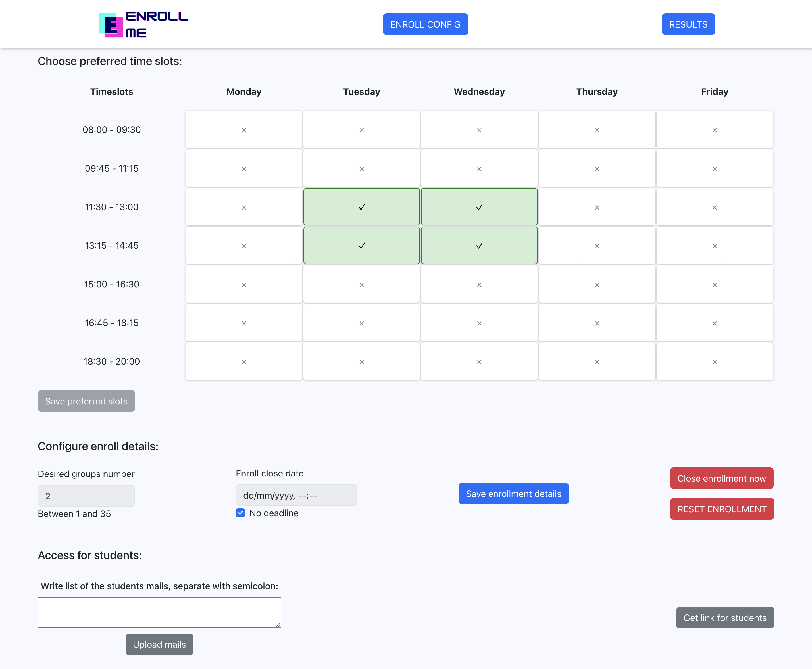Select the Monday 16:45 - 18:15 slot
Viewport: 812px width, 669px height.
click(x=244, y=323)
